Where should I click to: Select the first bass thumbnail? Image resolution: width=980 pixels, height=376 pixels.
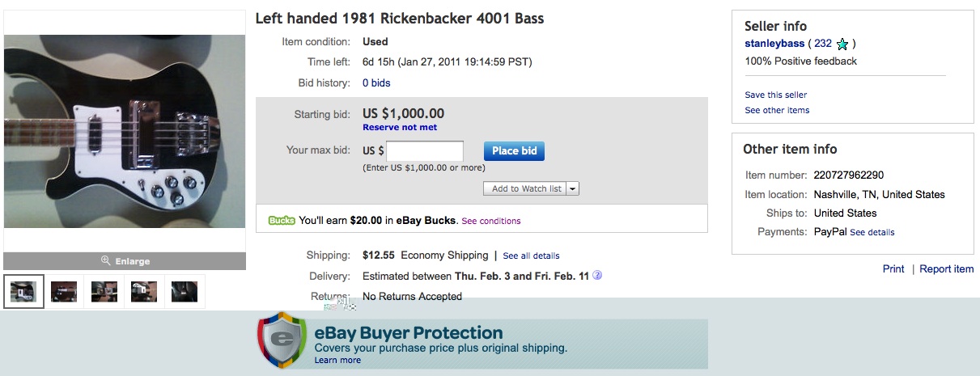[x=24, y=292]
